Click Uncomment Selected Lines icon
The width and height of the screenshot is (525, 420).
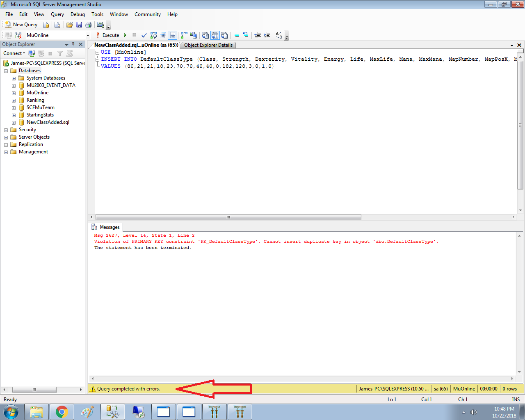pyautogui.click(x=245, y=35)
